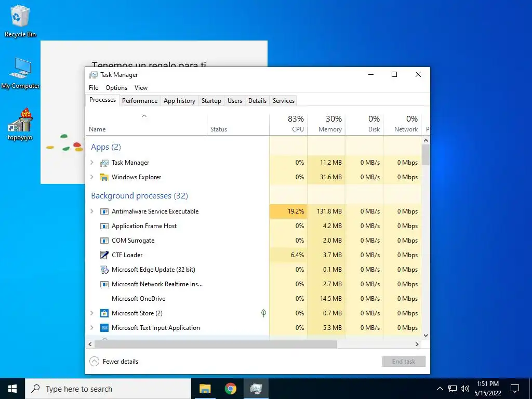Select the topoyiyo desktop shortcut
Screen dimensions: 532x399
20,124
